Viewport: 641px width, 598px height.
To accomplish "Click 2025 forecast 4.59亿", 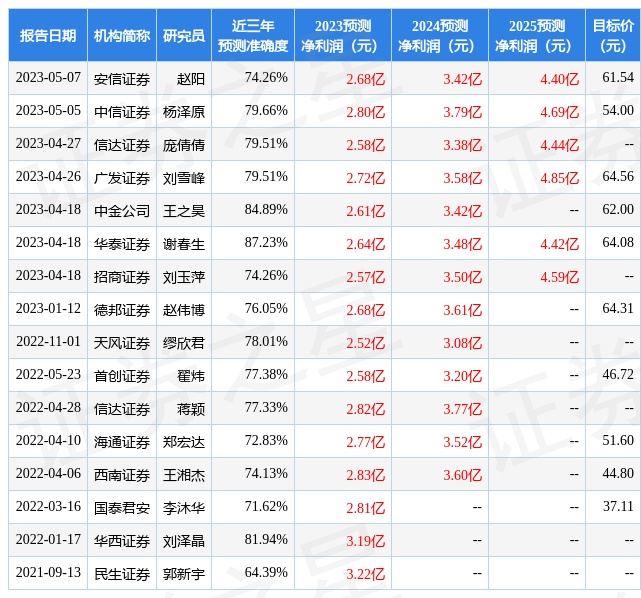I will 560,277.
